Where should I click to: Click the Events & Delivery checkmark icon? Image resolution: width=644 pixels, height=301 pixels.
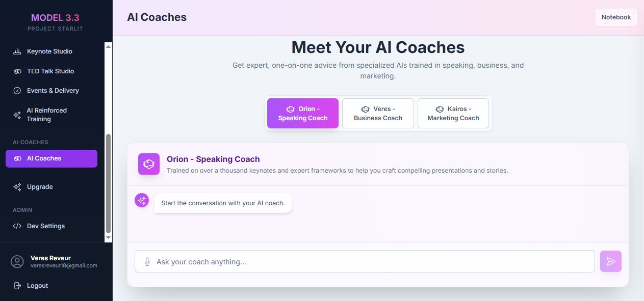click(x=17, y=91)
